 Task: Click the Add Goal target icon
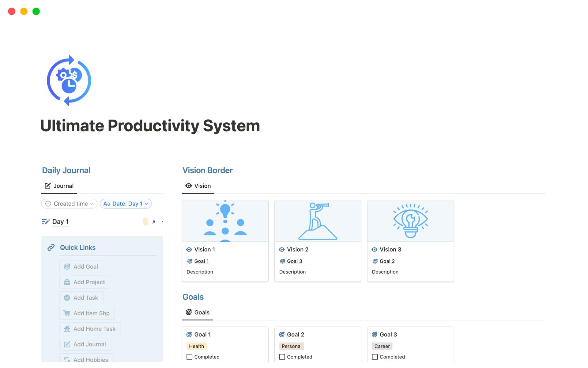pos(67,266)
